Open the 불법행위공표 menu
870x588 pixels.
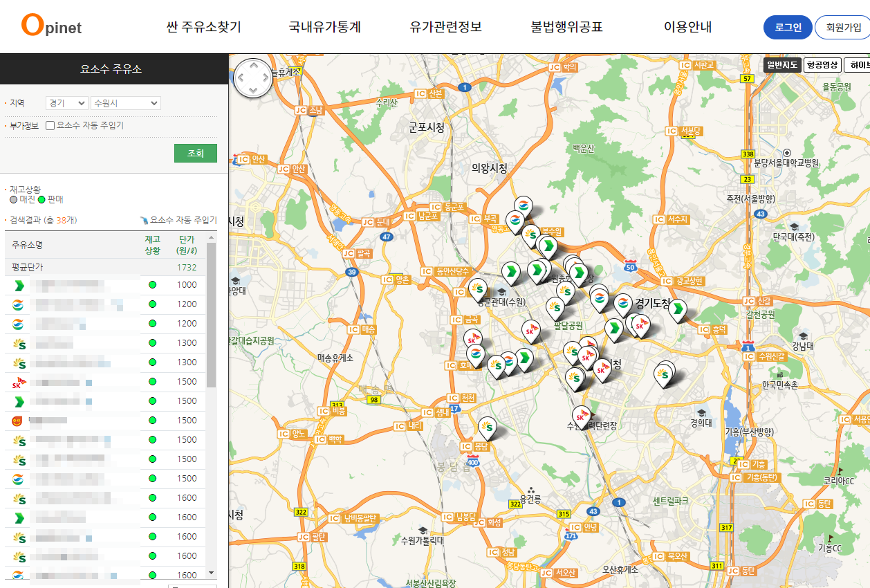coord(567,27)
